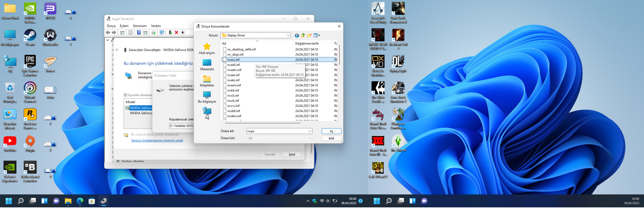The width and height of the screenshot is (644, 209).
Task: Open Microsoft Store from taskbar
Action: tap(92, 201)
